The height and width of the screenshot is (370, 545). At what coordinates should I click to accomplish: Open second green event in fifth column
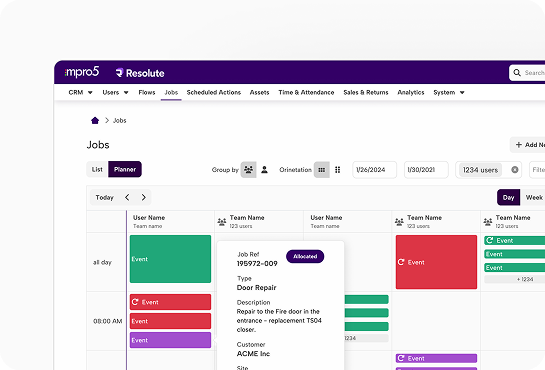[514, 254]
